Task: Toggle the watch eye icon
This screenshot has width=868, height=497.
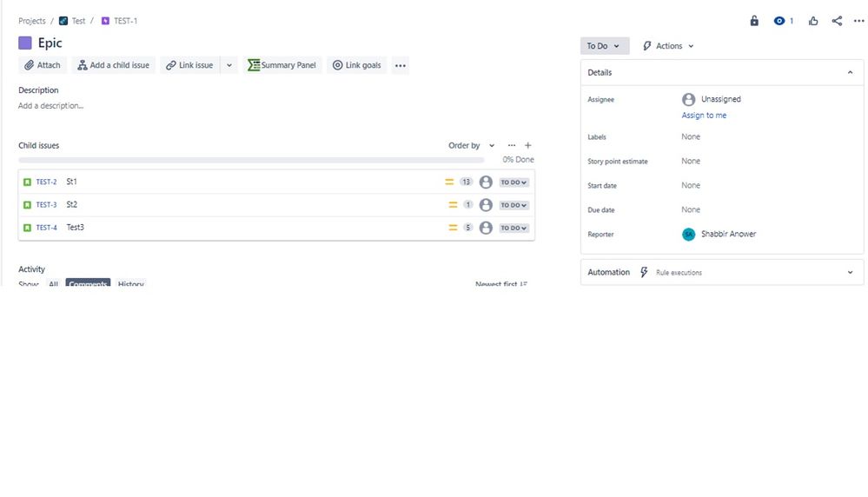Action: pos(779,21)
